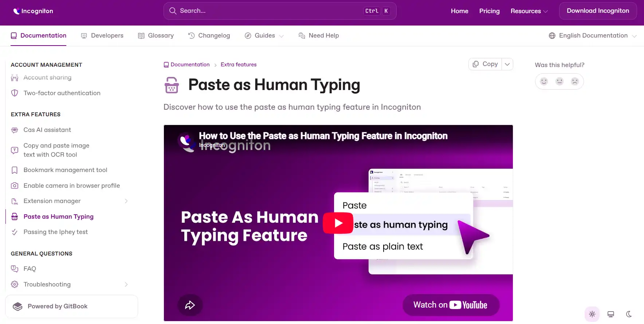644x324 pixels.
Task: Click the Download Incogniton button
Action: click(598, 11)
